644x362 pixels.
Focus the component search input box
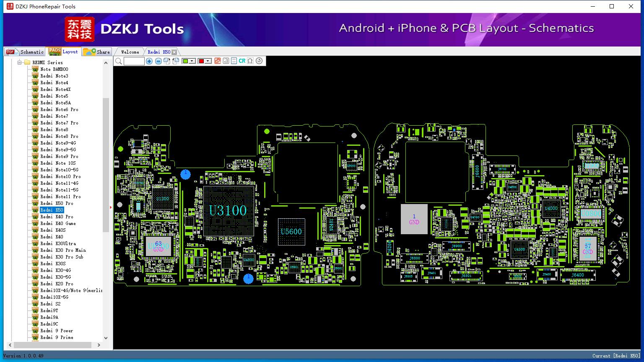[134, 61]
